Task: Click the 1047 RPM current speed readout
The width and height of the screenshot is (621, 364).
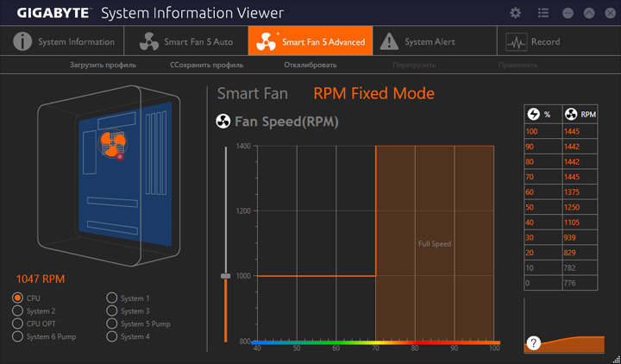Action: tap(41, 279)
